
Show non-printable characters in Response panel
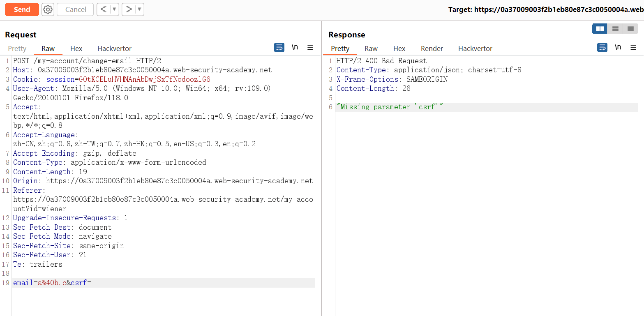coord(618,48)
